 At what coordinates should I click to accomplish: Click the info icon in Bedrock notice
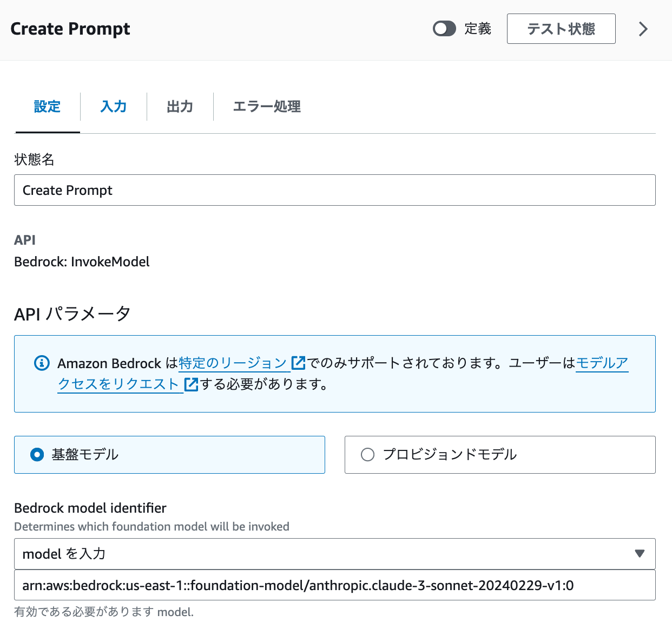coord(42,363)
